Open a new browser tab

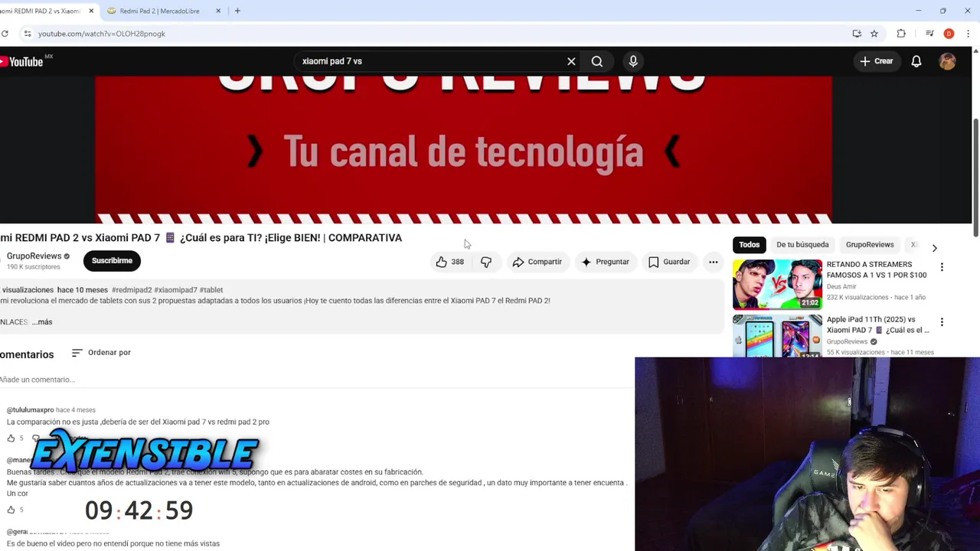tap(237, 11)
